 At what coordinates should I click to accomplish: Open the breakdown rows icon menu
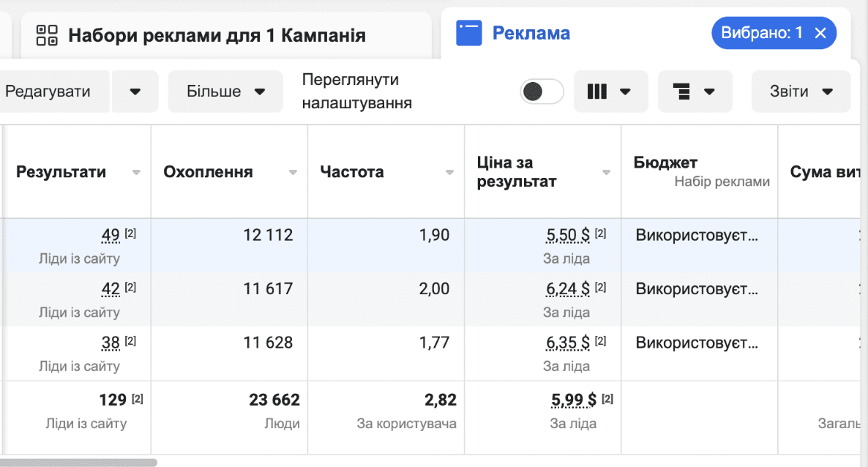695,91
